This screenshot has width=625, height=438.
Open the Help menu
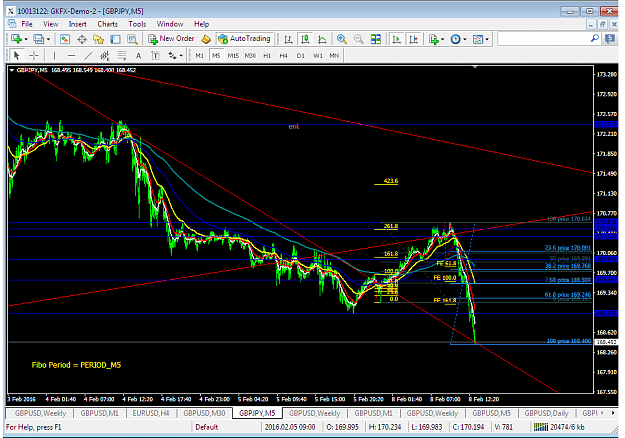click(202, 24)
